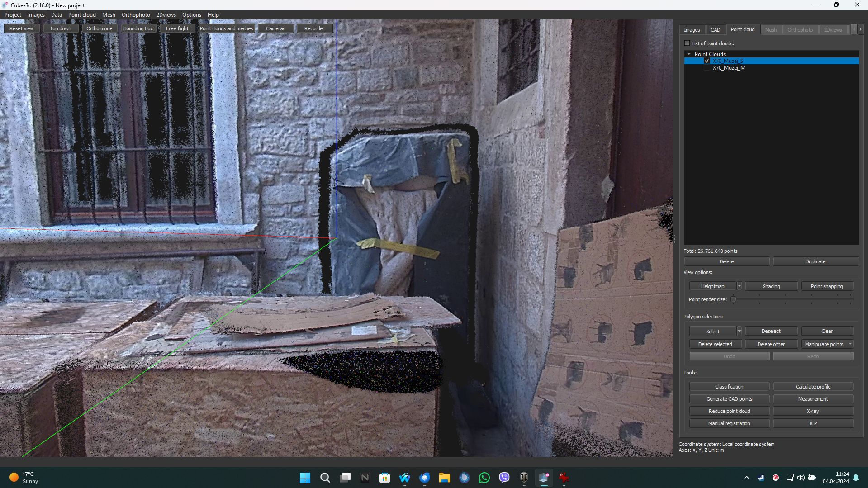Collapse the Point Clouds tree node
Viewport: 868px width, 488px height.
689,54
